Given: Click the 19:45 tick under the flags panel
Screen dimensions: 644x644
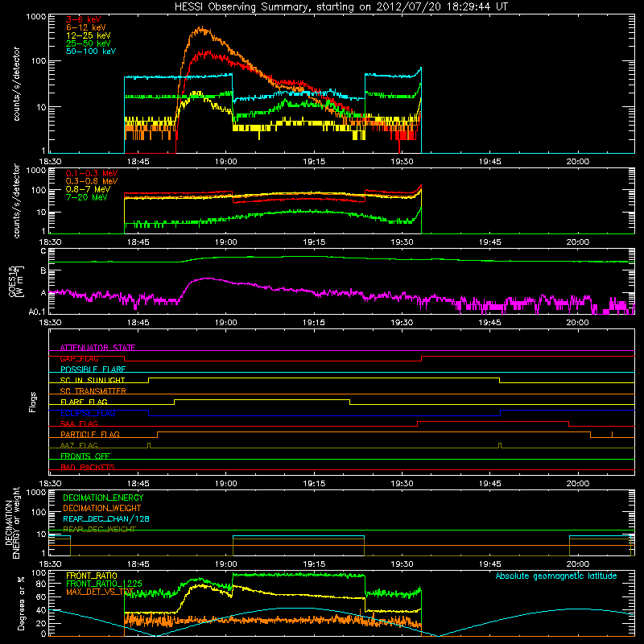Looking at the screenshot, I should [490, 484].
